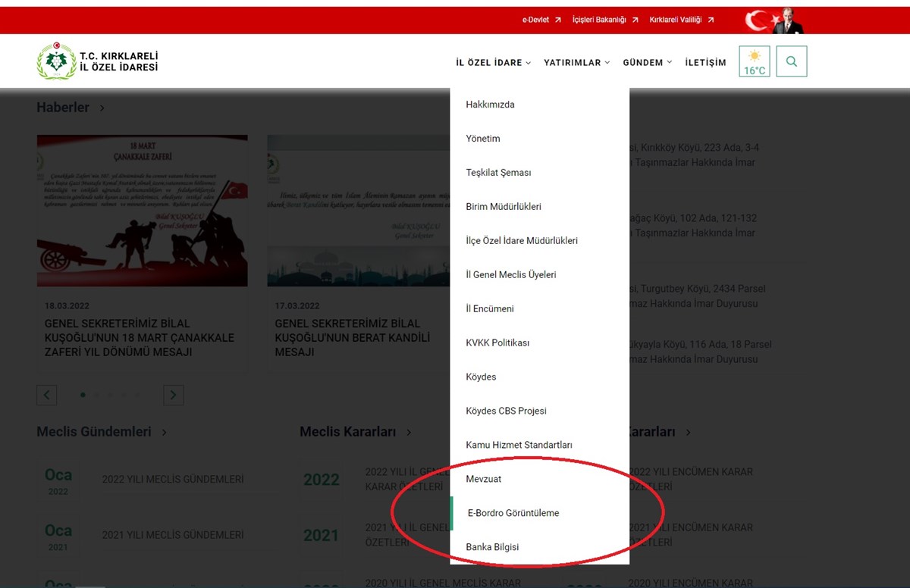Screen dimensions: 910x588
Task: Click next arrow of news carousel
Action: tap(174, 395)
